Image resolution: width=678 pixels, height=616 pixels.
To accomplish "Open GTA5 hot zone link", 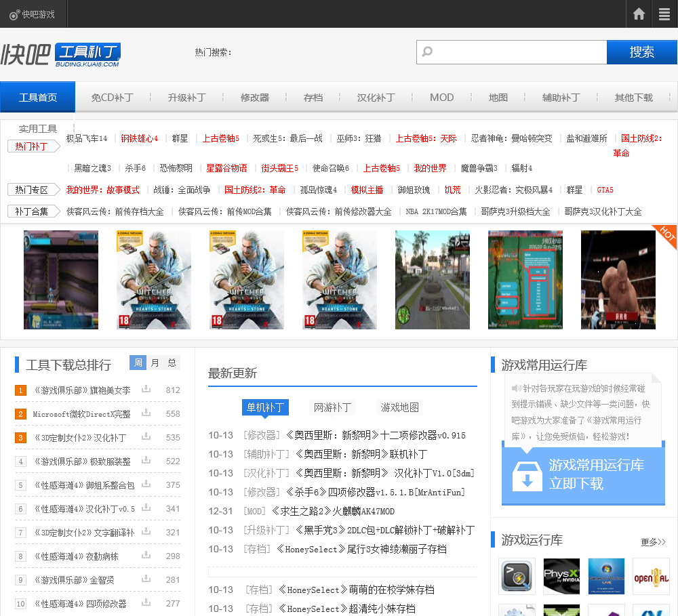I will pos(605,189).
